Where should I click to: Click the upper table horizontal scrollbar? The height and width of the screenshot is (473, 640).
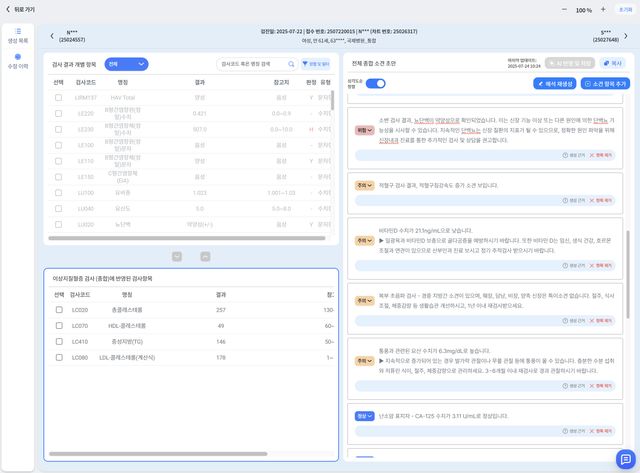coord(187,238)
